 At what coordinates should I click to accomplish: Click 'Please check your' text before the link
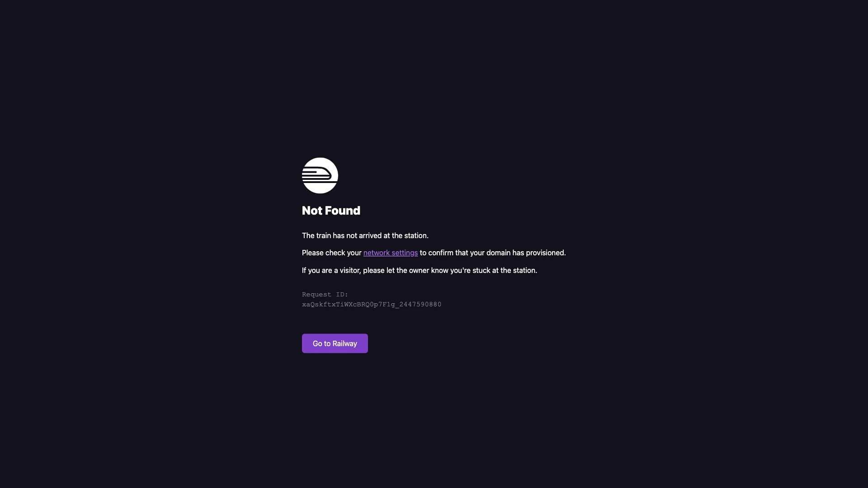pos(332,253)
